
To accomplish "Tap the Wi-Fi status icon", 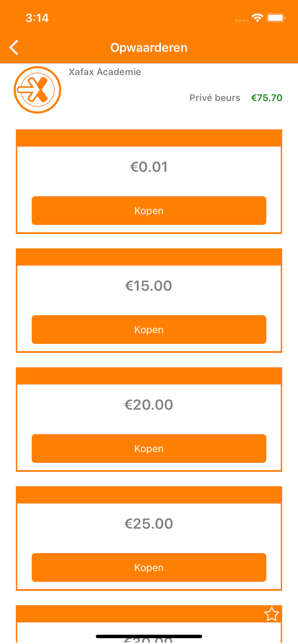I will 257,18.
